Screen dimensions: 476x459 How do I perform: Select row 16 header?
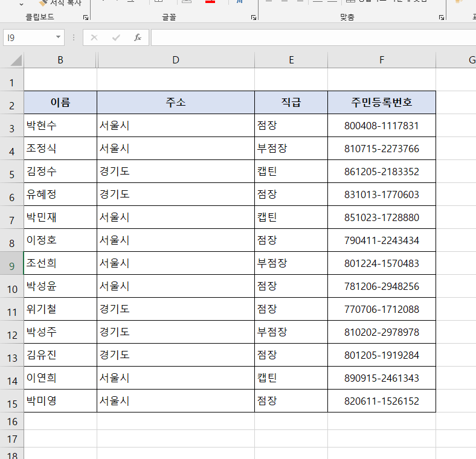(12, 422)
